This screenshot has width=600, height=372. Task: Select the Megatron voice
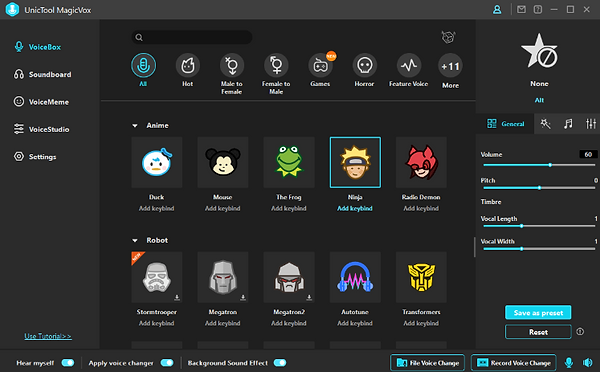click(x=223, y=277)
